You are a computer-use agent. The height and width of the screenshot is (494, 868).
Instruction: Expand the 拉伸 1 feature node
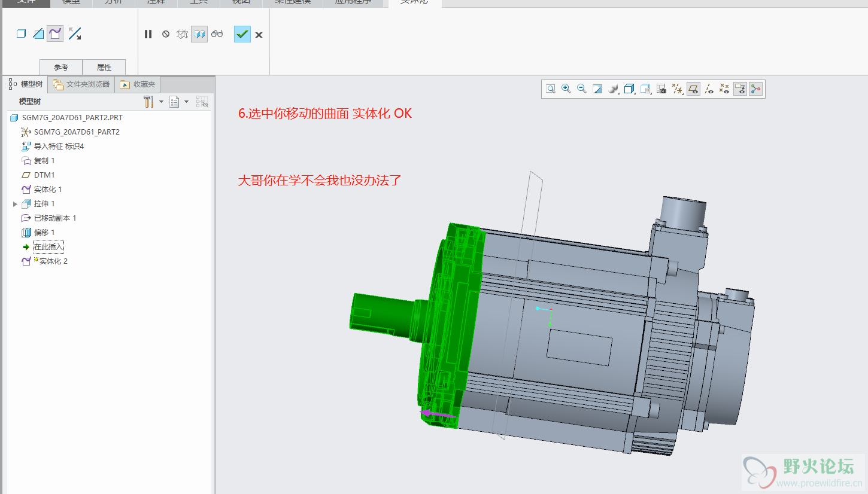click(15, 204)
